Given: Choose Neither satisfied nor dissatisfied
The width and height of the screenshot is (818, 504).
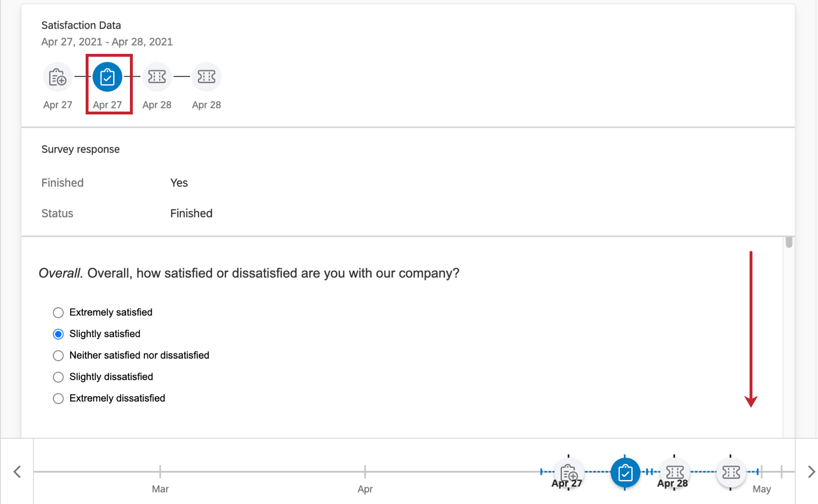Looking at the screenshot, I should (x=58, y=355).
